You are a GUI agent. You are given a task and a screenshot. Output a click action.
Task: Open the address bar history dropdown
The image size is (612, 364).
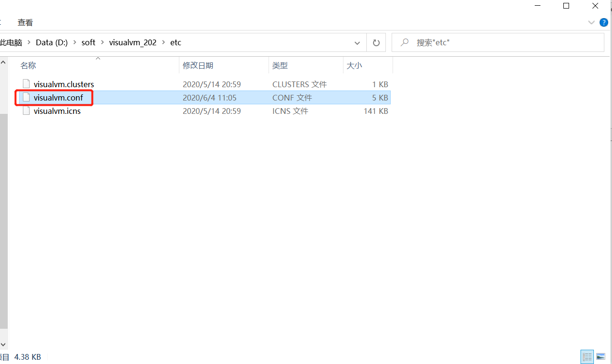point(357,43)
